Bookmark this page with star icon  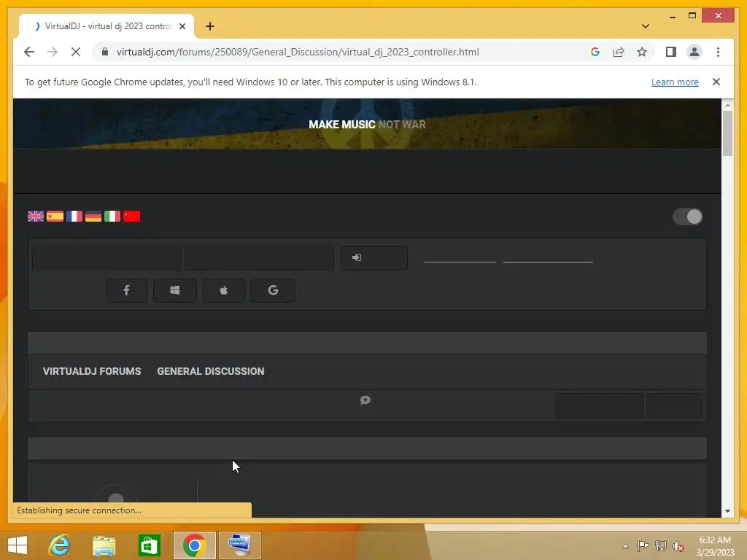pos(642,52)
